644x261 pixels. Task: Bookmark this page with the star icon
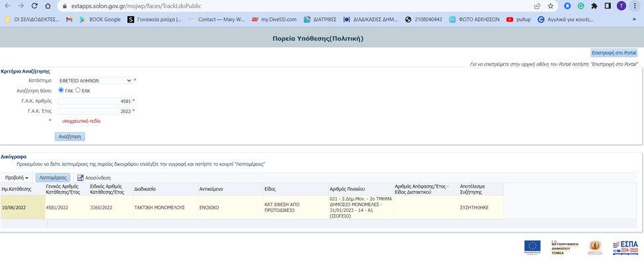coord(551,6)
